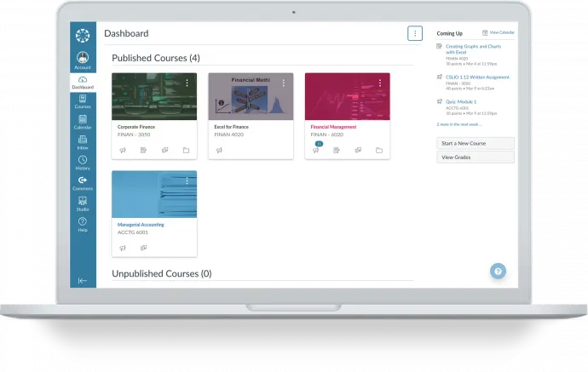
Task: Click the ACCTG 6001 course code
Action: point(133,232)
